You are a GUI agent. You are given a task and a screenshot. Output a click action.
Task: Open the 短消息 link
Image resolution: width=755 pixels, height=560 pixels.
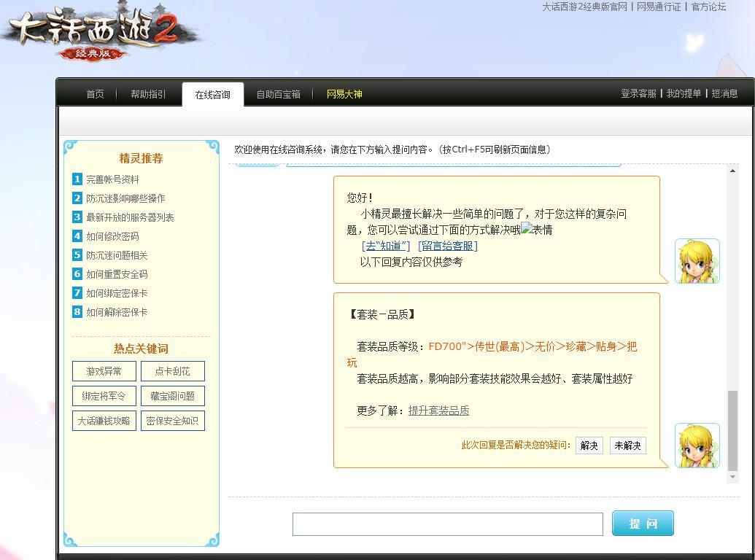tap(724, 93)
